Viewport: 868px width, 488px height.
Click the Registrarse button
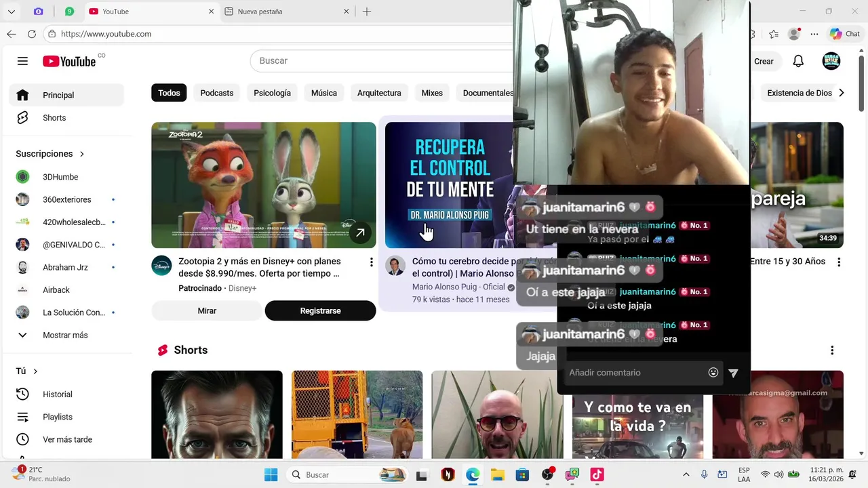tap(320, 310)
